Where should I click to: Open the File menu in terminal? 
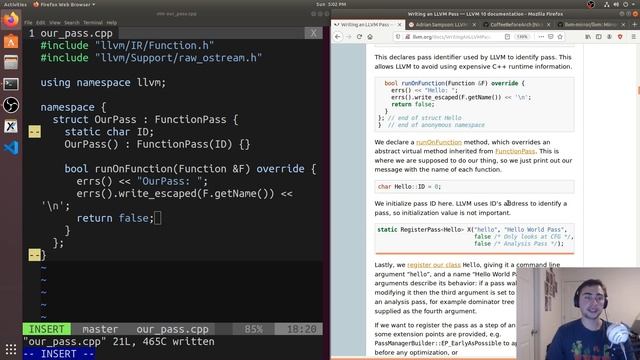28,23
